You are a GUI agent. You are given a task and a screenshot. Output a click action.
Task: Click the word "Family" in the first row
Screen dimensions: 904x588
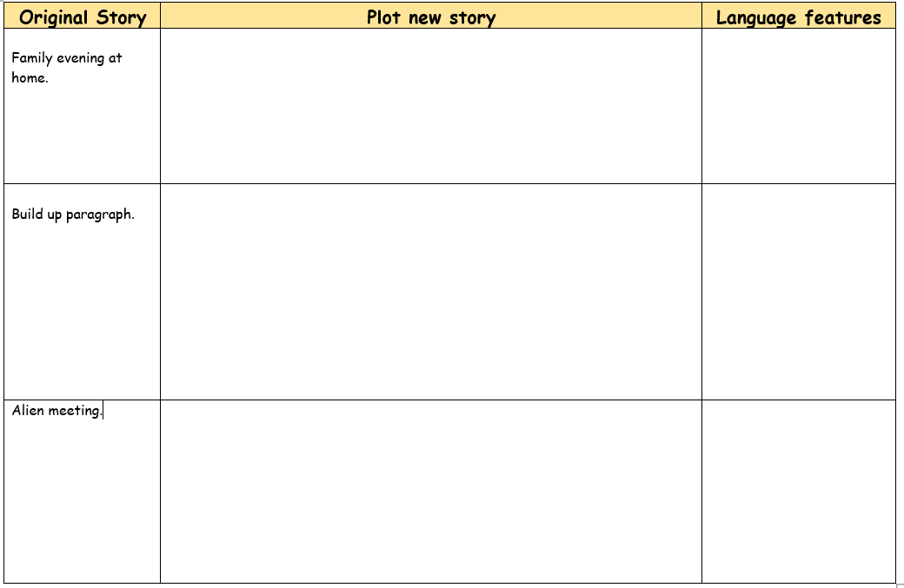coord(31,58)
